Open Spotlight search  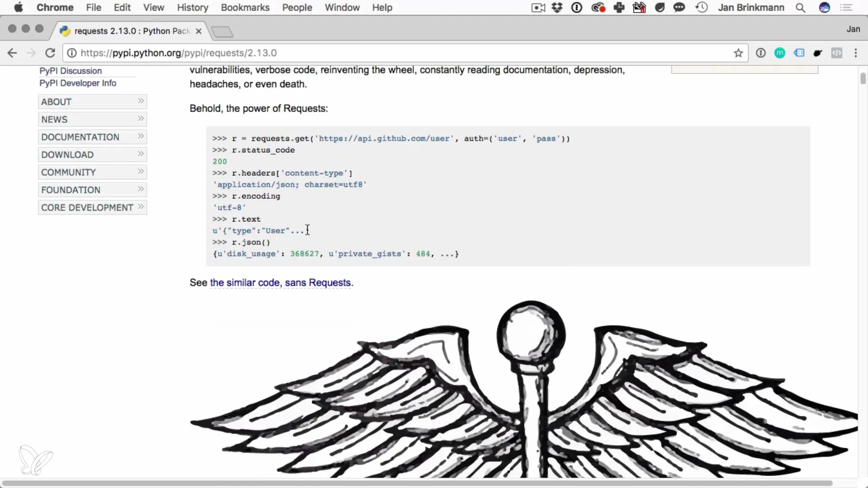(801, 8)
